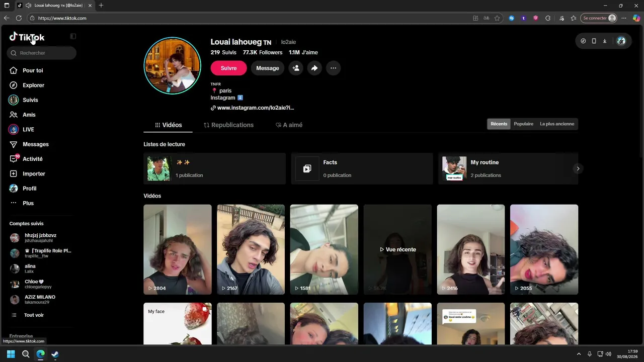Show next playlists with arrow
This screenshot has width=644, height=362.
[578, 168]
